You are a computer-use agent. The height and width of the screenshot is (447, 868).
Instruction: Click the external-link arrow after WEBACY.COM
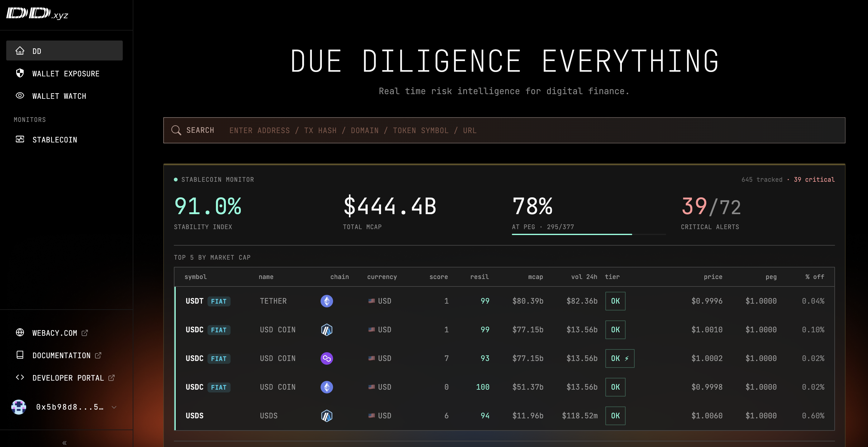coord(85,333)
